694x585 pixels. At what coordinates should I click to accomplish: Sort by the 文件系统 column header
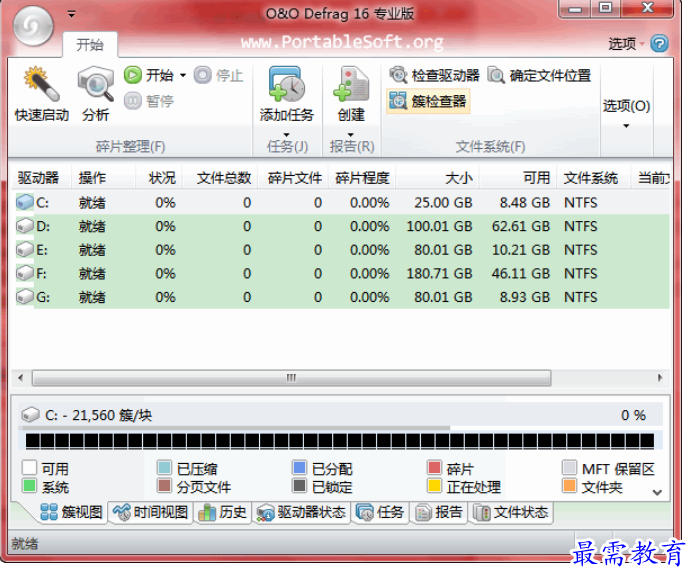pos(593,177)
